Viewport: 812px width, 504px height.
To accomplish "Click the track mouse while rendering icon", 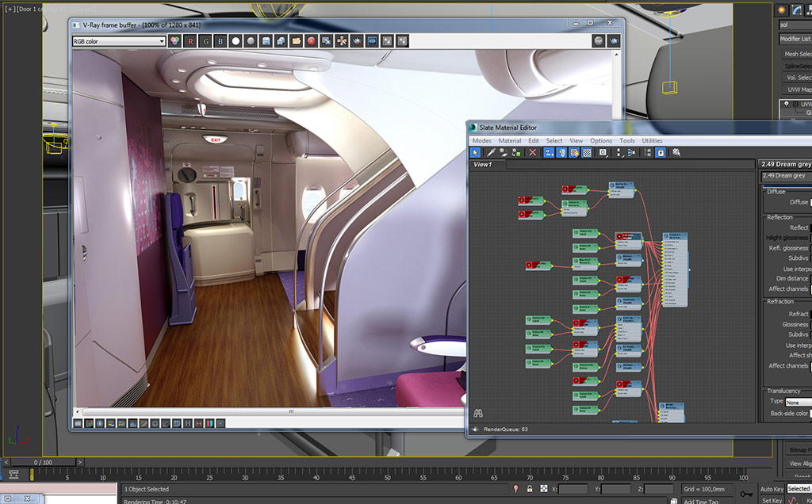I will (x=342, y=41).
